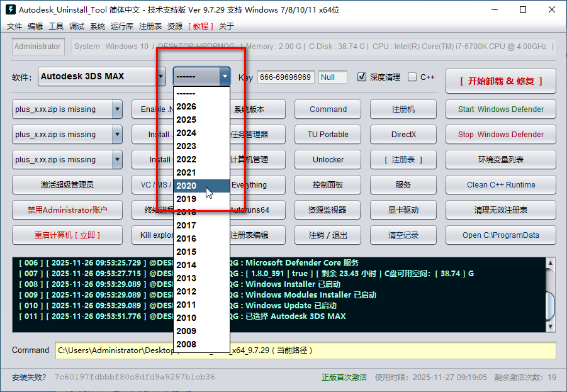Click the Command button
The width and height of the screenshot is (567, 392).
click(x=328, y=109)
